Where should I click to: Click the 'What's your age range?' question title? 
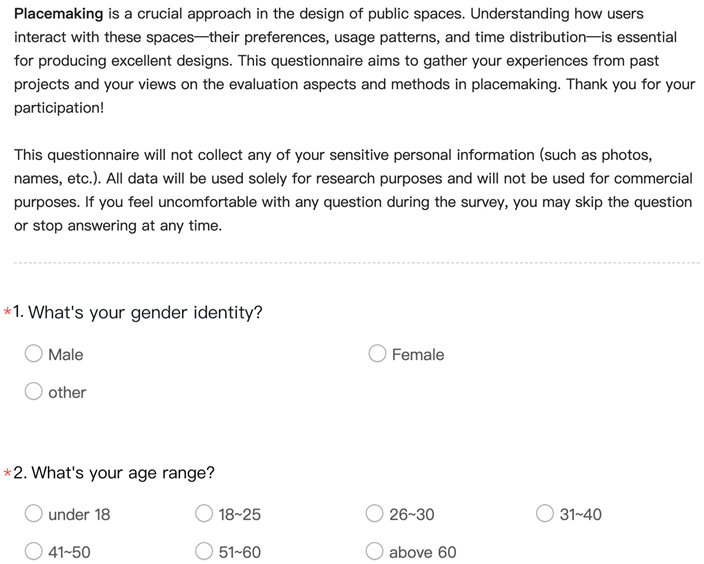point(122,472)
